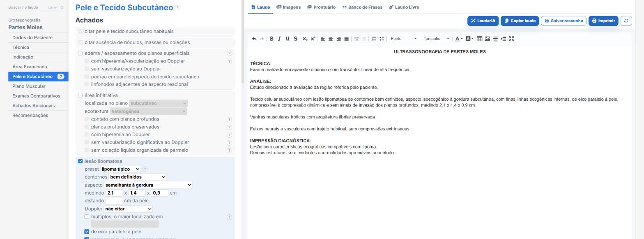The image size is (644, 239).
Task: Click the refresh icon beside Imprimir
Action: click(626, 21)
